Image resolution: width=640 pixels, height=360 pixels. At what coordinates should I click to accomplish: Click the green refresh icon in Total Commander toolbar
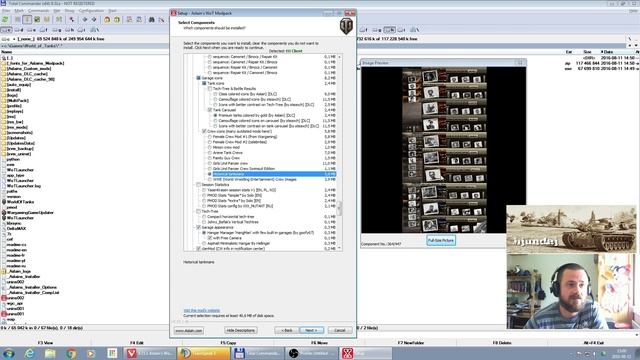click(5, 20)
